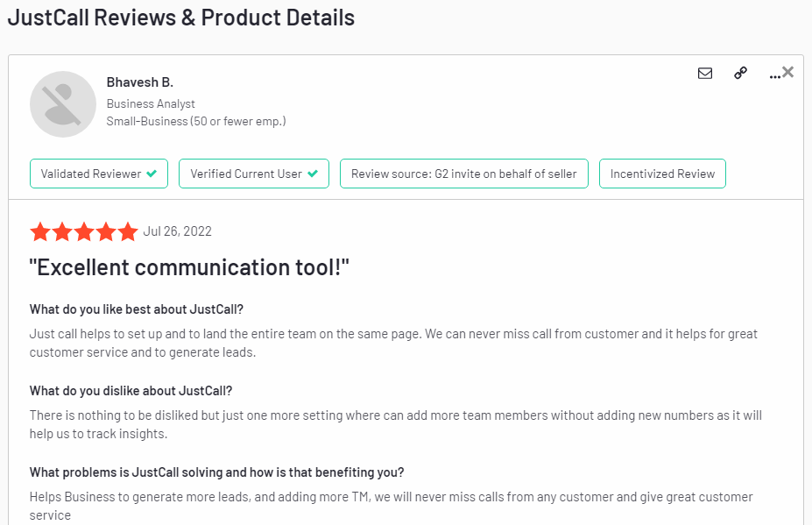Click the Validated Reviewer badge
The height and width of the screenshot is (525, 812).
point(99,174)
